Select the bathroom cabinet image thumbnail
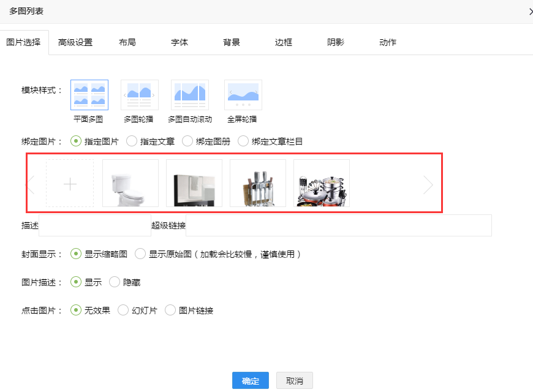The height and width of the screenshot is (392, 533). click(x=194, y=183)
